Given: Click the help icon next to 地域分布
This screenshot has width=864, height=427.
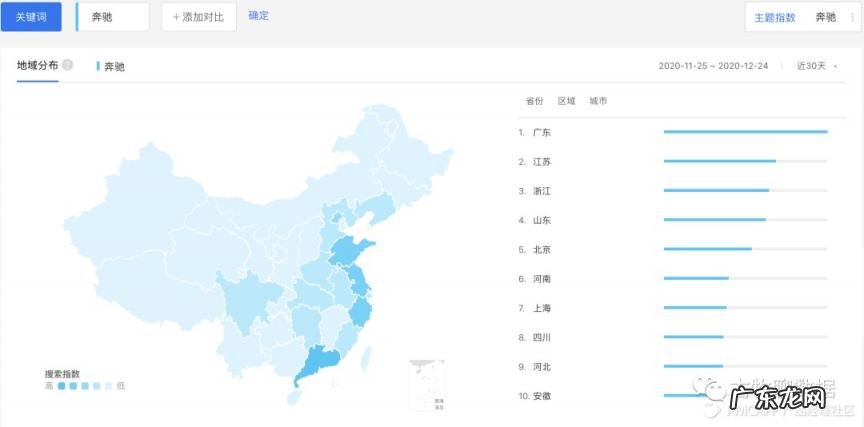Looking at the screenshot, I should tap(67, 65).
